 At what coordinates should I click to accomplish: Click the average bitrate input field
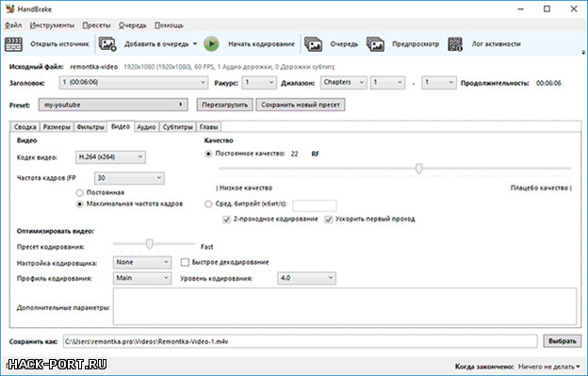pos(315,205)
